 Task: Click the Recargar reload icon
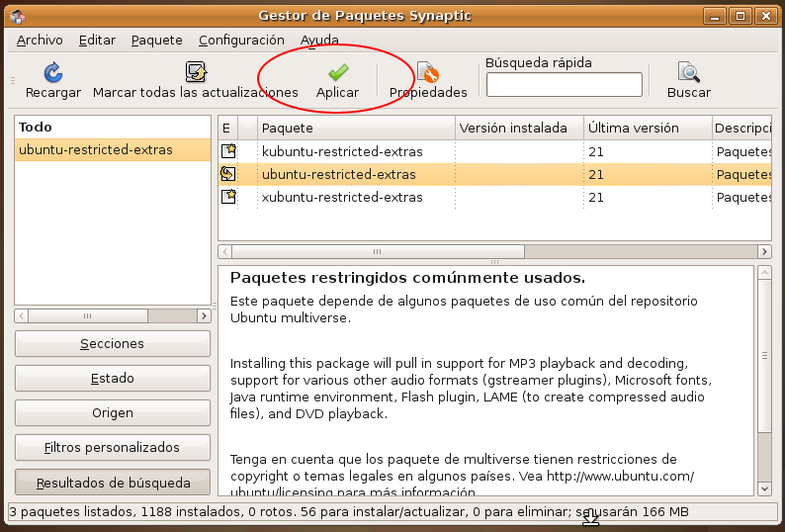[x=53, y=72]
